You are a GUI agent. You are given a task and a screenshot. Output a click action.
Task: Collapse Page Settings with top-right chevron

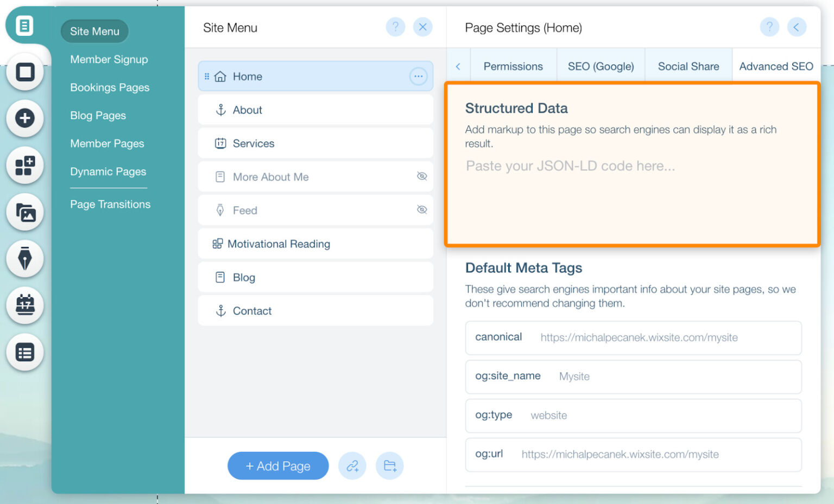[797, 27]
